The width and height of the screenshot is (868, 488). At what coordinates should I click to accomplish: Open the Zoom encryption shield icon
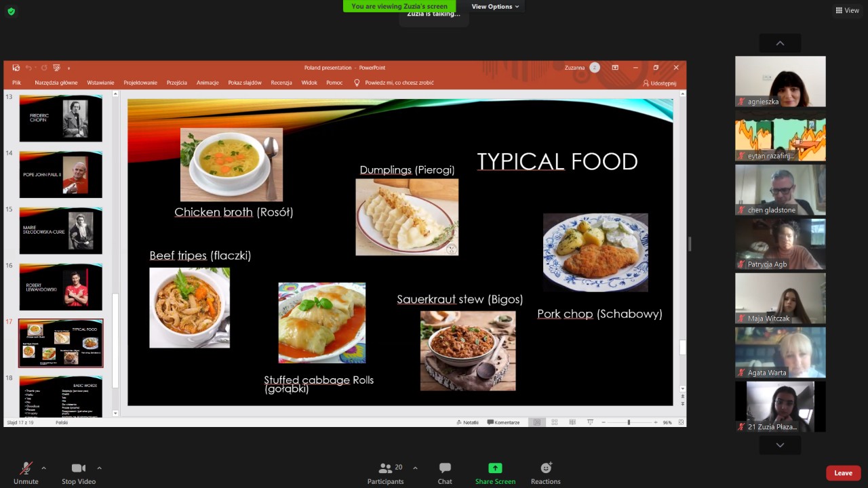(11, 11)
